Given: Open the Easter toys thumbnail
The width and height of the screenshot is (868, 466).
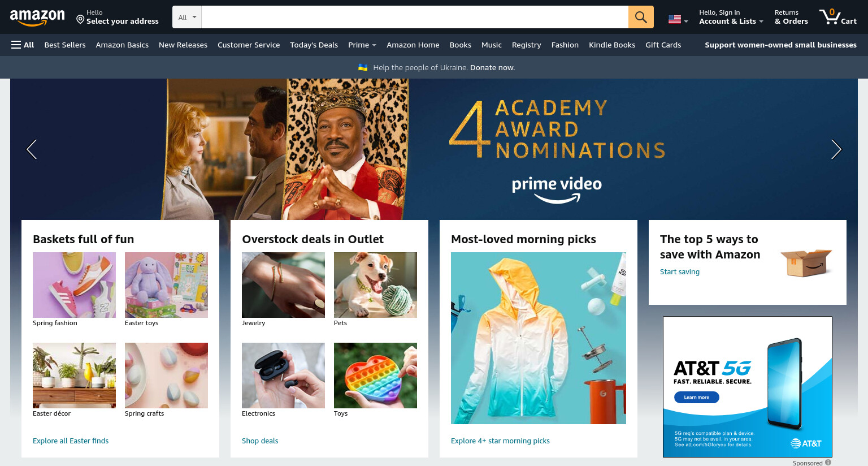Looking at the screenshot, I should pyautogui.click(x=166, y=285).
